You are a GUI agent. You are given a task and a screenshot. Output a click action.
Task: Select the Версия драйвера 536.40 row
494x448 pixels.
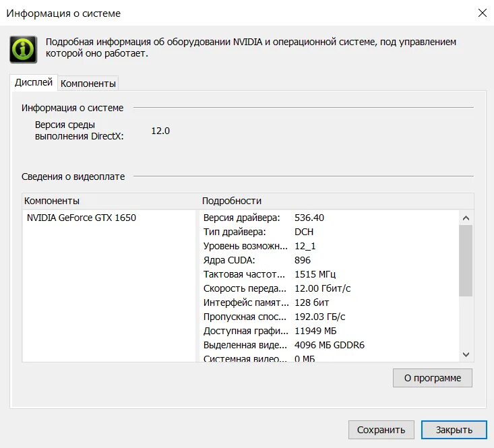click(x=330, y=218)
